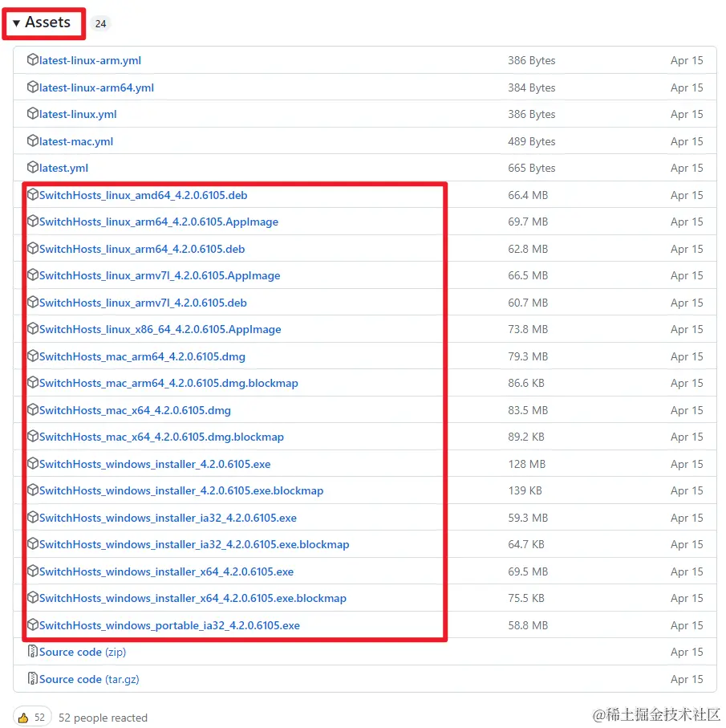Open latest-linux-arm.yml file link
Viewport: 726px width, 728px height.
tap(90, 60)
